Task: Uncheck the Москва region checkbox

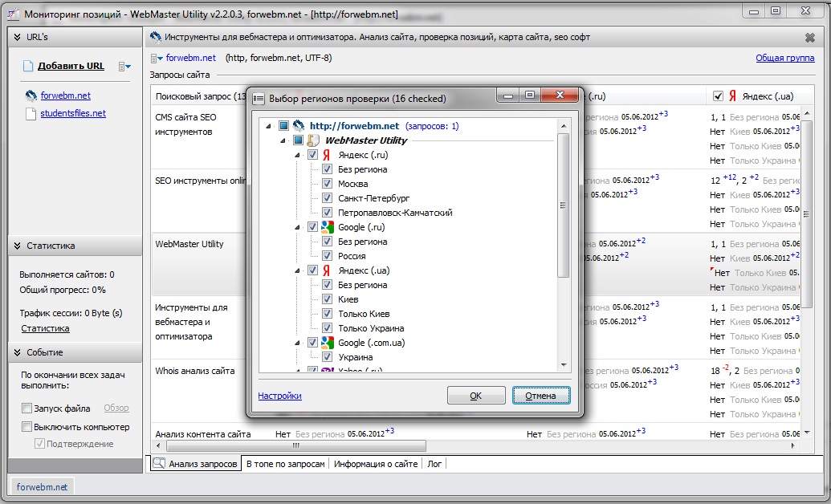Action: point(328,184)
